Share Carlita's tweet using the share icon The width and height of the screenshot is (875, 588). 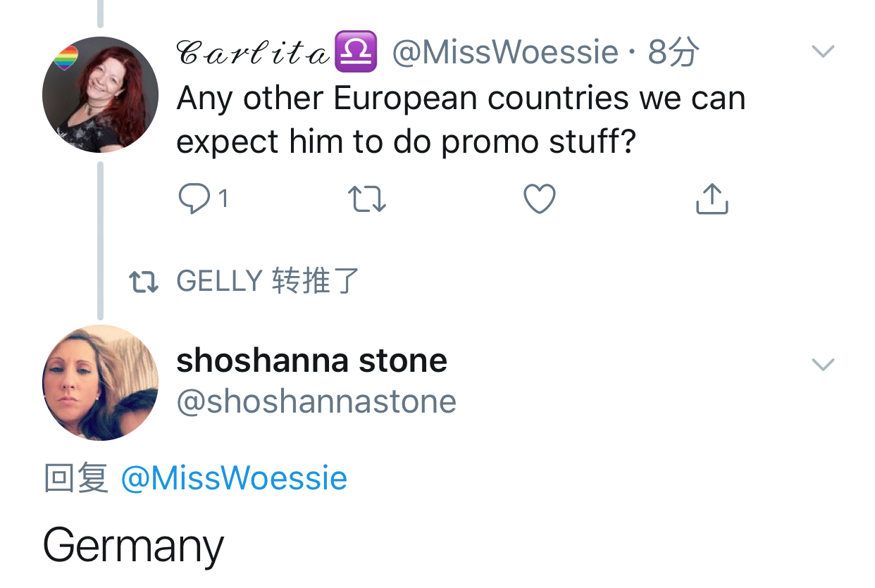pyautogui.click(x=712, y=199)
